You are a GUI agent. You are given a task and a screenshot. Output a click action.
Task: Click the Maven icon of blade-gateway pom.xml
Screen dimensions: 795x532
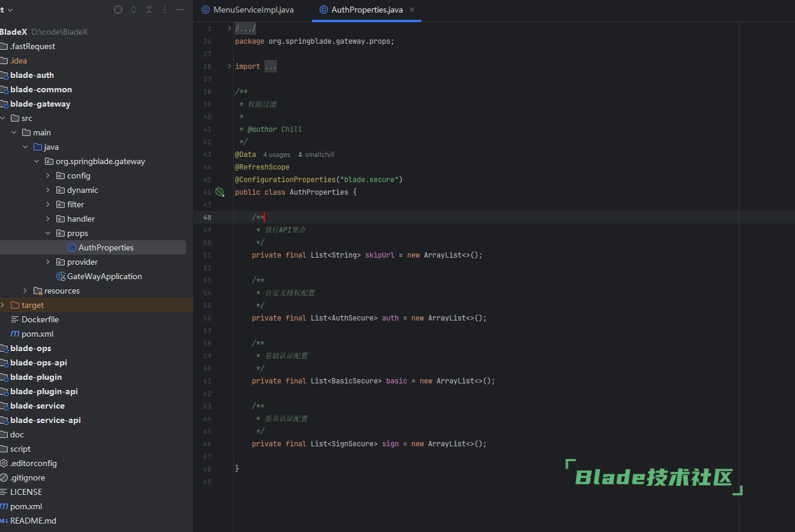15,334
